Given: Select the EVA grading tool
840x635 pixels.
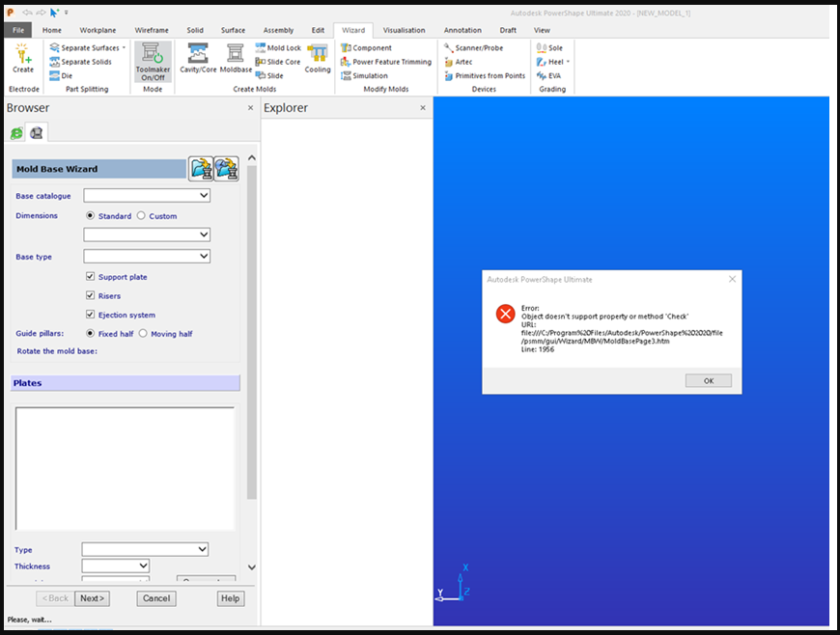Looking at the screenshot, I should pos(548,75).
